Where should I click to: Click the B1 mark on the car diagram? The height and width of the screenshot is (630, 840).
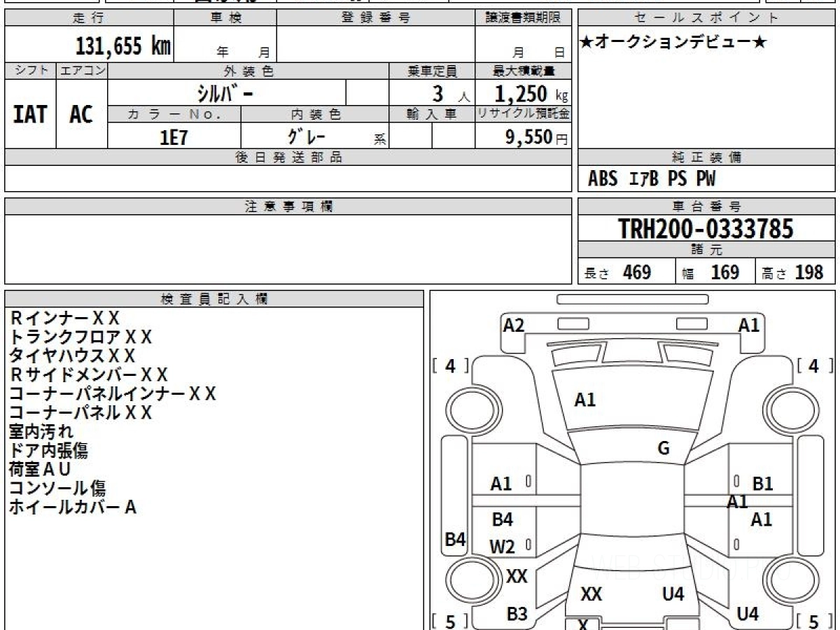pos(762,483)
